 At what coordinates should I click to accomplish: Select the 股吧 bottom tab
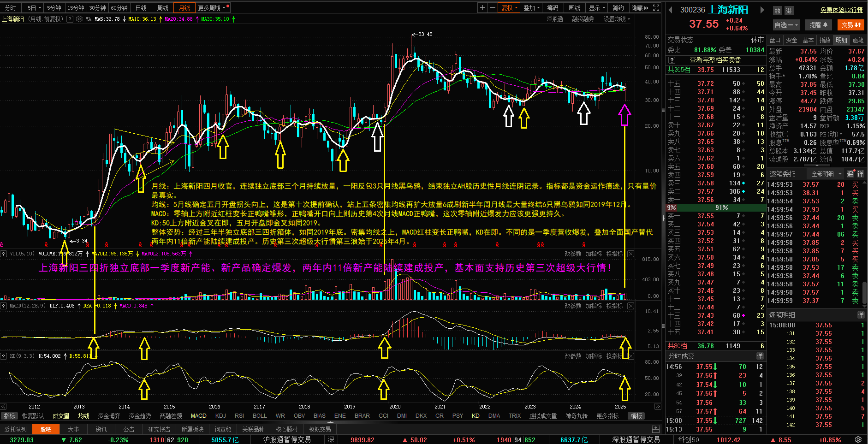click(46, 429)
